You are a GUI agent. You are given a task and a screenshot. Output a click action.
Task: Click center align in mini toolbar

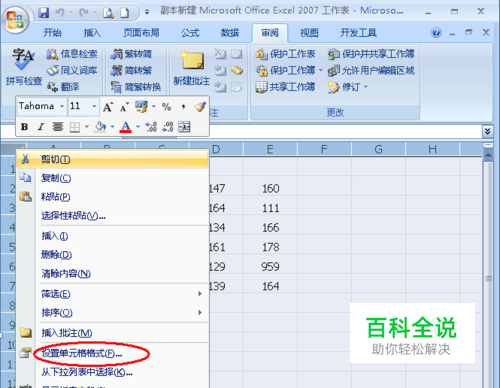58,127
